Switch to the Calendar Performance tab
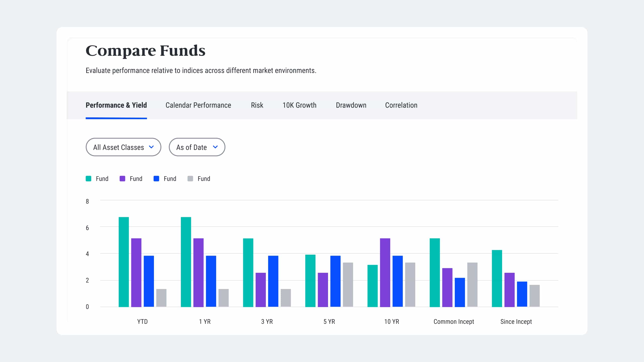The image size is (644, 362). point(198,105)
